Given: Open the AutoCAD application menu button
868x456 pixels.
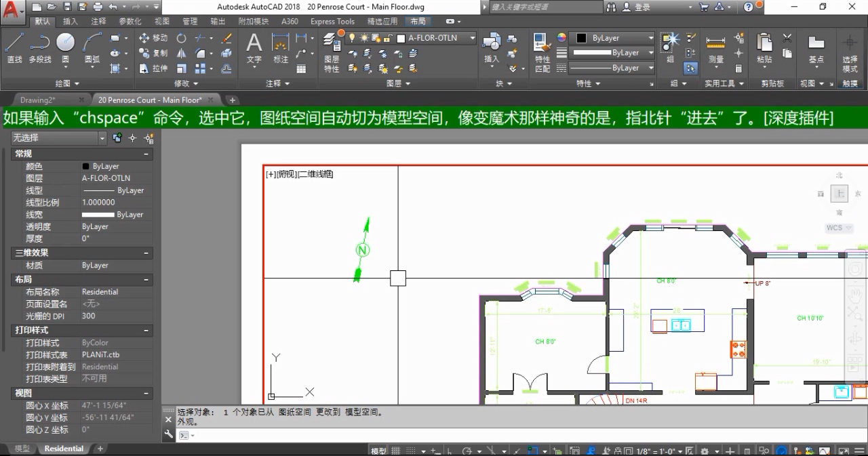Looking at the screenshot, I should (14, 11).
